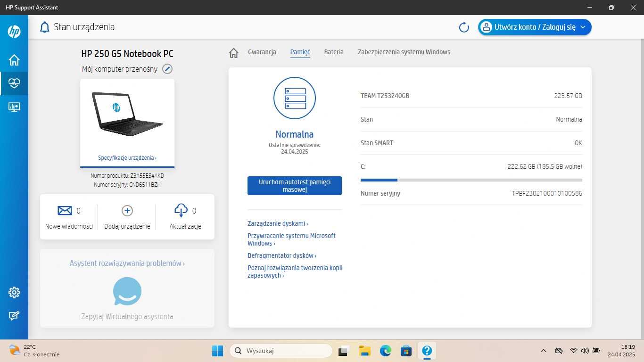644x362 pixels.
Task: Open the Nowe wiadomości envelope icon
Action: 65,211
